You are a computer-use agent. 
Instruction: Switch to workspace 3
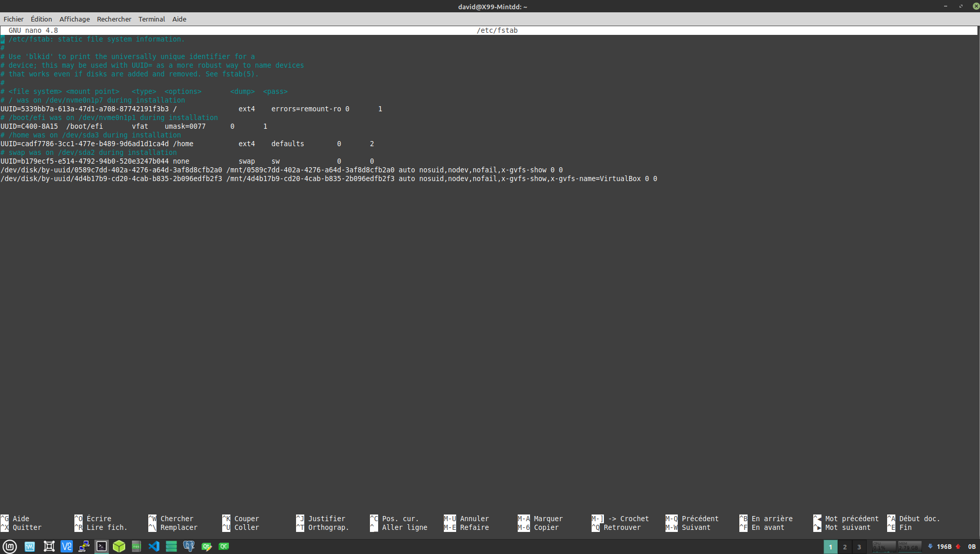pyautogui.click(x=859, y=546)
